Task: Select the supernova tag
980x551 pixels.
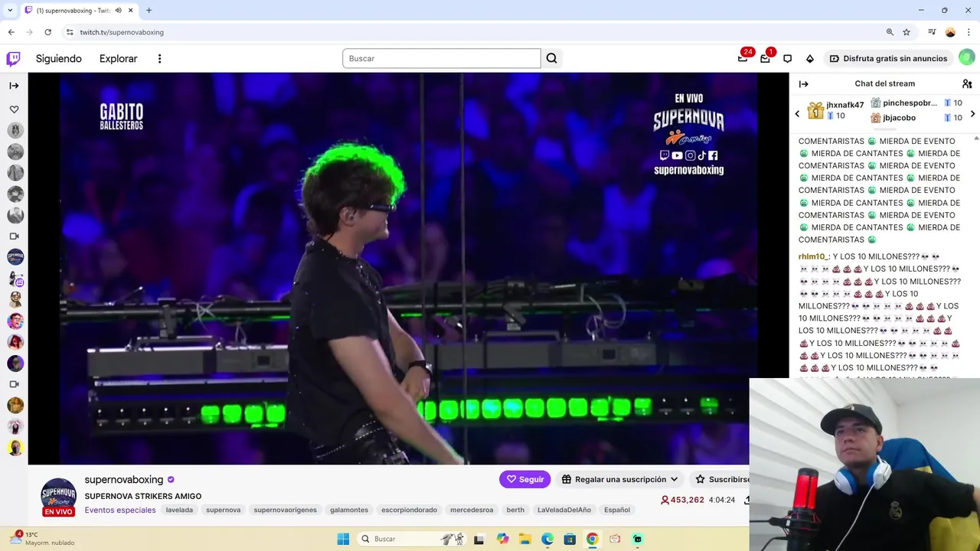Action: (x=223, y=510)
